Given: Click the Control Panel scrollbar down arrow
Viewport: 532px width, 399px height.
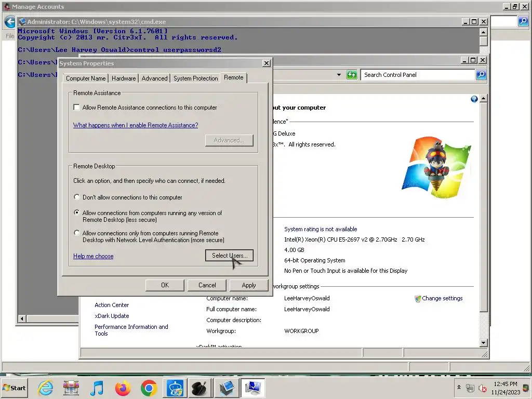Looking at the screenshot, I should pos(484,343).
